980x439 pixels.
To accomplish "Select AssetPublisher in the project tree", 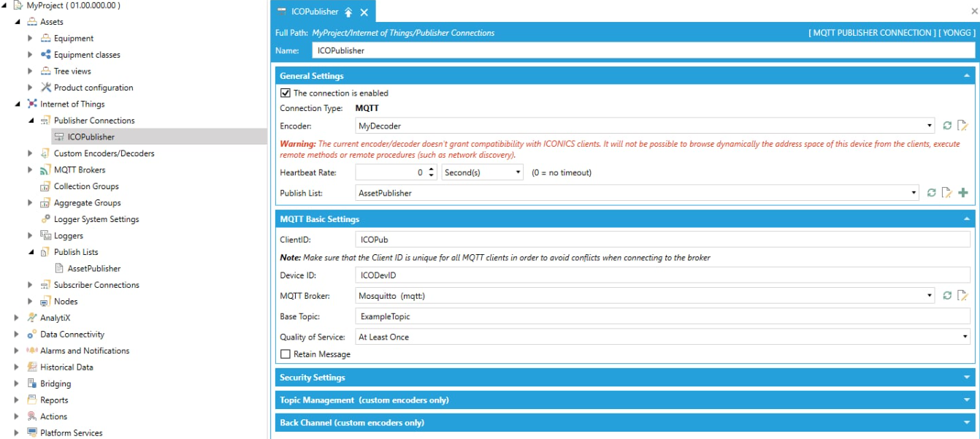I will pyautogui.click(x=93, y=269).
